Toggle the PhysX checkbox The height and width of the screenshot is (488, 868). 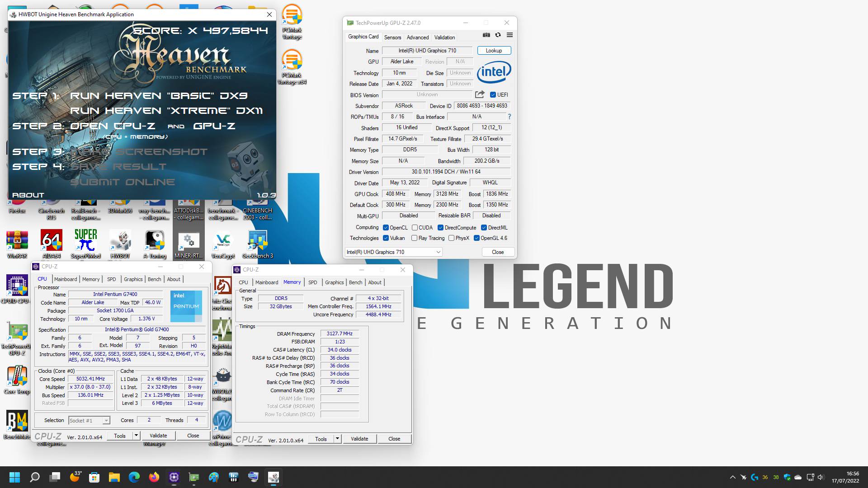(451, 238)
